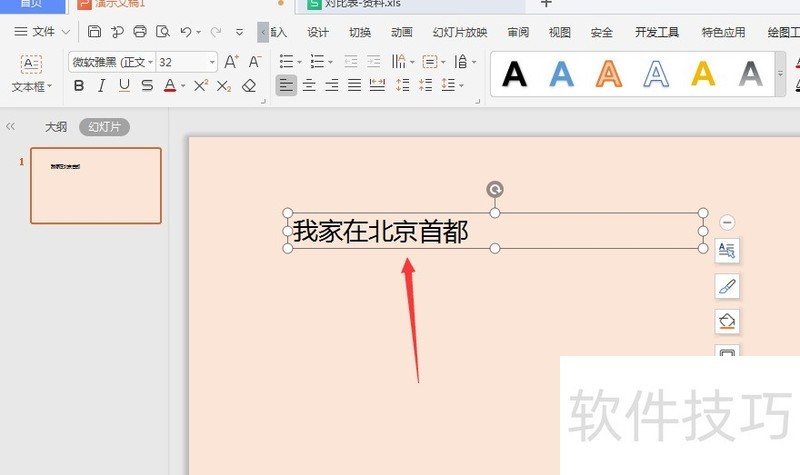This screenshot has width=800, height=475.
Task: Open the 开发工具 tab
Action: 657,32
